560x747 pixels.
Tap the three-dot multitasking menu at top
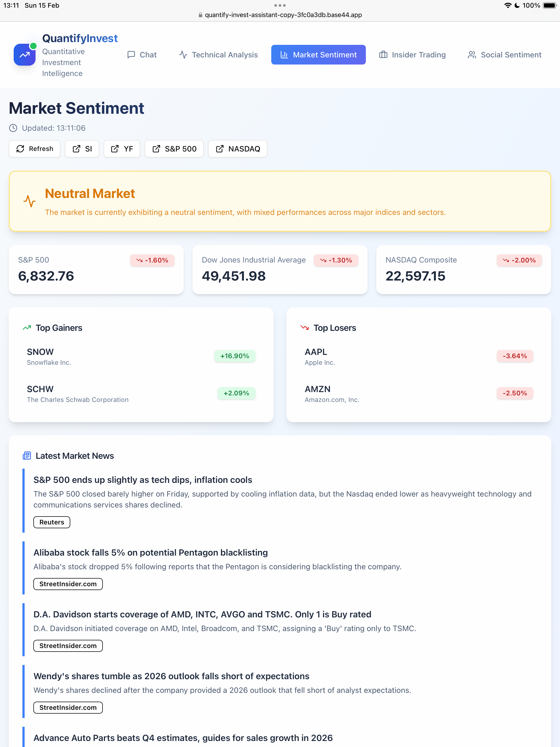280,5
